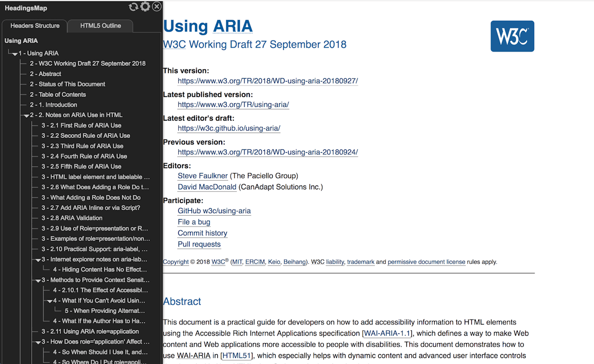Viewport: 594px width, 364px height.
Task: Select '2.1 First Rule of ARIA Use'
Action: pos(81,125)
